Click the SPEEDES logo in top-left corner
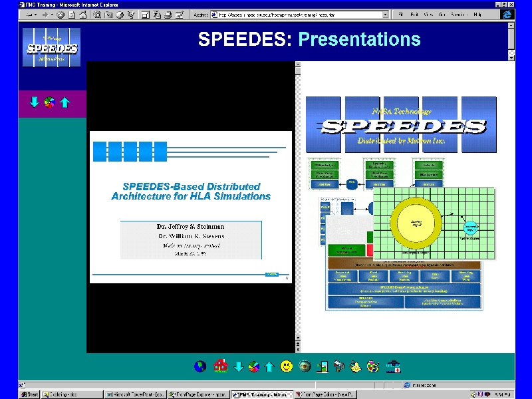Screen dimensions: 532x399 point(52,47)
